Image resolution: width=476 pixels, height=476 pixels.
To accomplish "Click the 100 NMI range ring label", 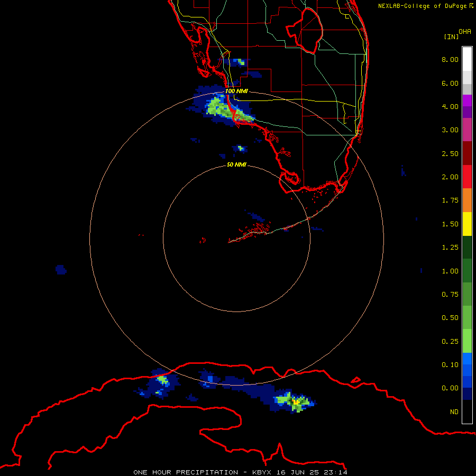I will (236, 91).
